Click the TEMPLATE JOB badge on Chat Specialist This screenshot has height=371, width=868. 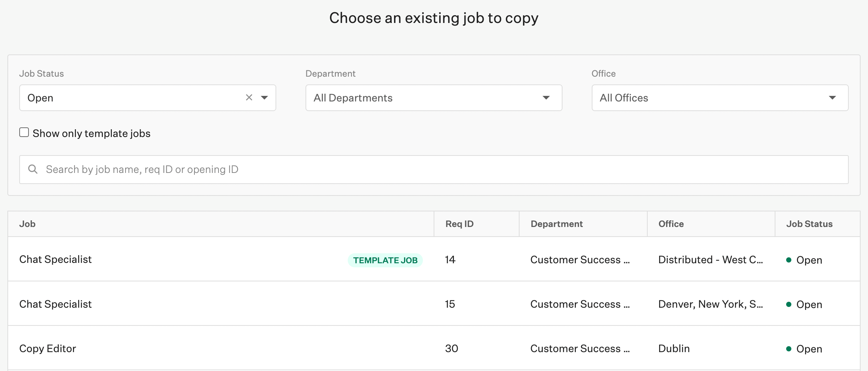(x=385, y=260)
